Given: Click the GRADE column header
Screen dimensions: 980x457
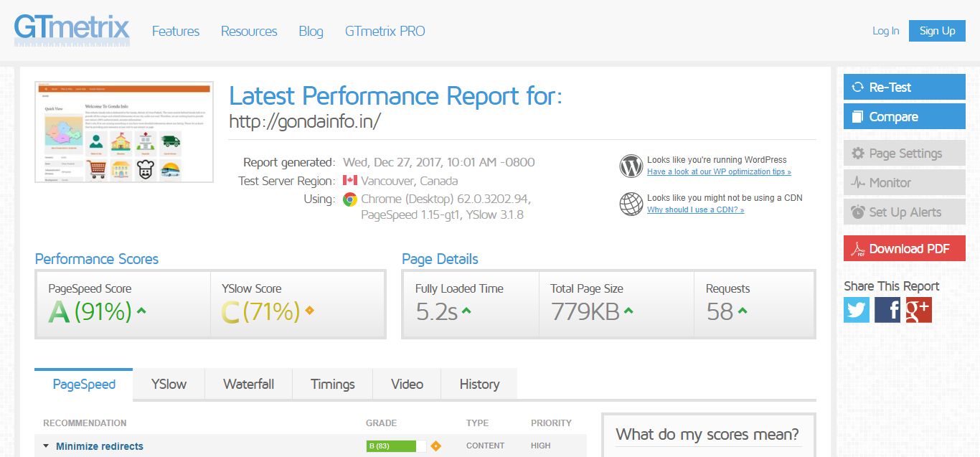Looking at the screenshot, I should (x=381, y=423).
